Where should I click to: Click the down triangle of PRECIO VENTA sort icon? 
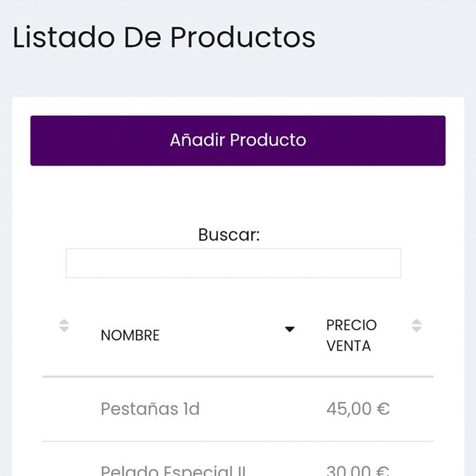click(416, 330)
